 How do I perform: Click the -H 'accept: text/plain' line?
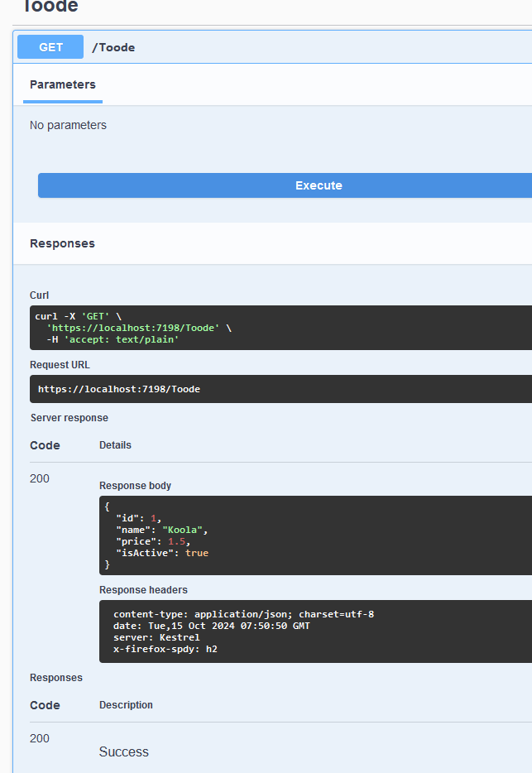coord(113,339)
